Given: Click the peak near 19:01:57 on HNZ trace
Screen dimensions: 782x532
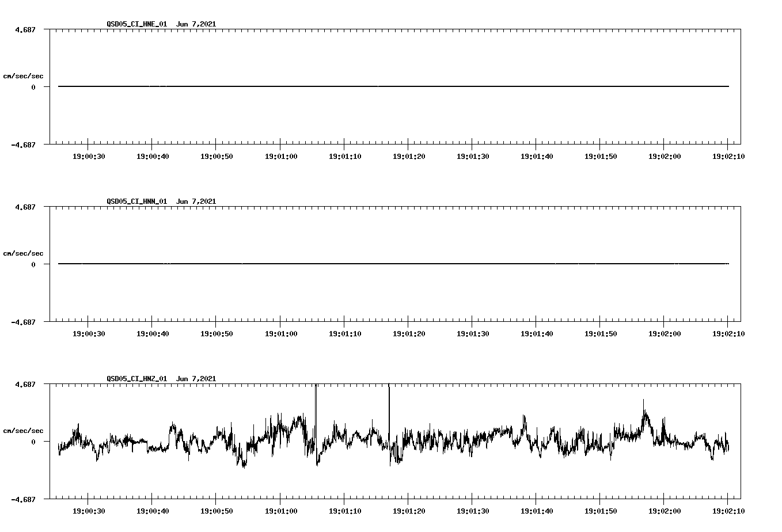Looking at the screenshot, I should pyautogui.click(x=644, y=400).
